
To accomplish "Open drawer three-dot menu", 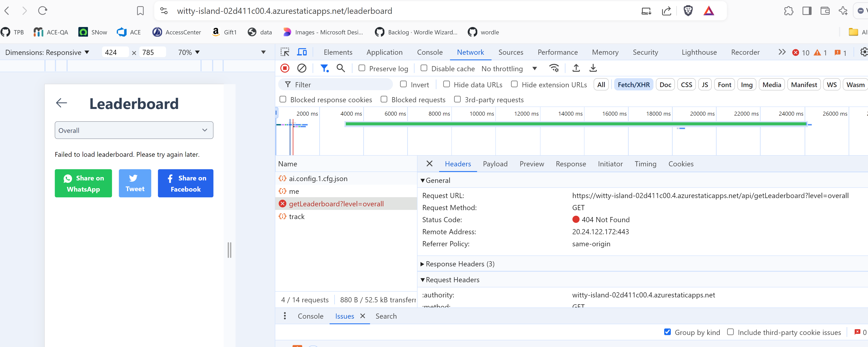I will (x=285, y=316).
